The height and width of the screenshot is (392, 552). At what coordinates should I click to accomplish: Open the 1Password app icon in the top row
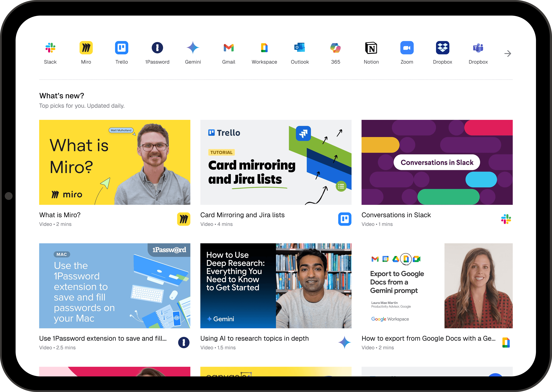pyautogui.click(x=157, y=48)
